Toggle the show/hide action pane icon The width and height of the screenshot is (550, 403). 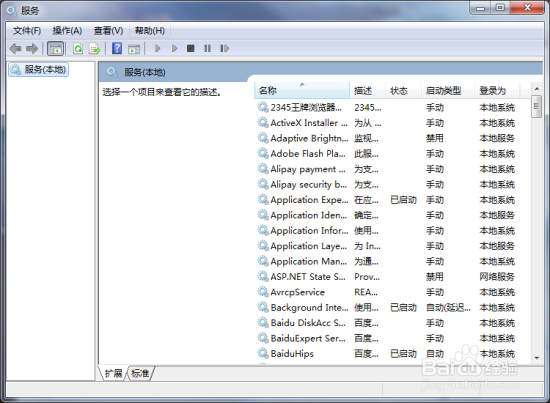(x=134, y=48)
